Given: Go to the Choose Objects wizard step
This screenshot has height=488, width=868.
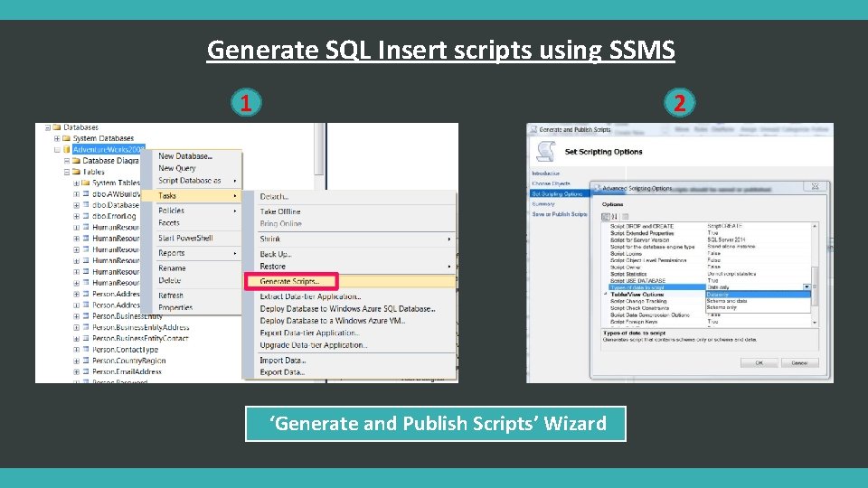Looking at the screenshot, I should (551, 183).
